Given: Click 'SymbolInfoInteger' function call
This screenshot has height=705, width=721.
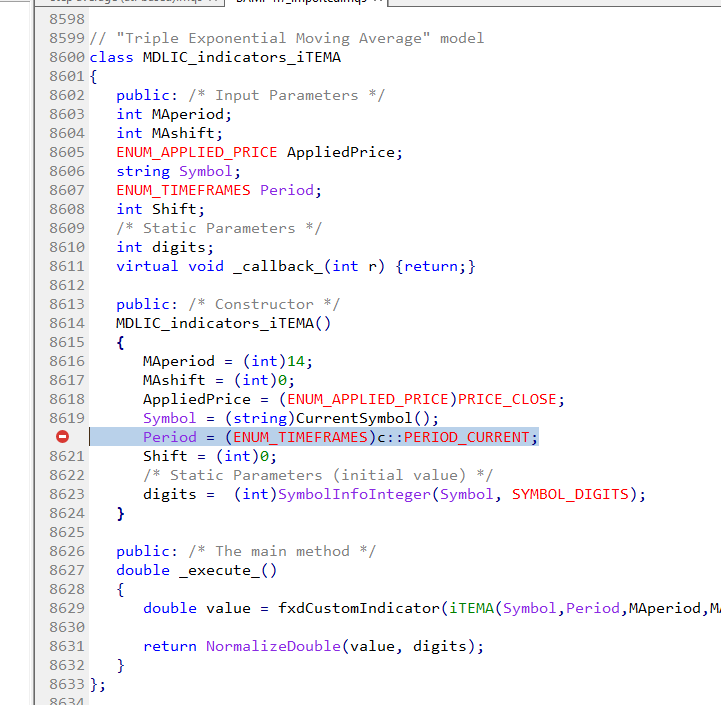Looking at the screenshot, I should (x=355, y=494).
